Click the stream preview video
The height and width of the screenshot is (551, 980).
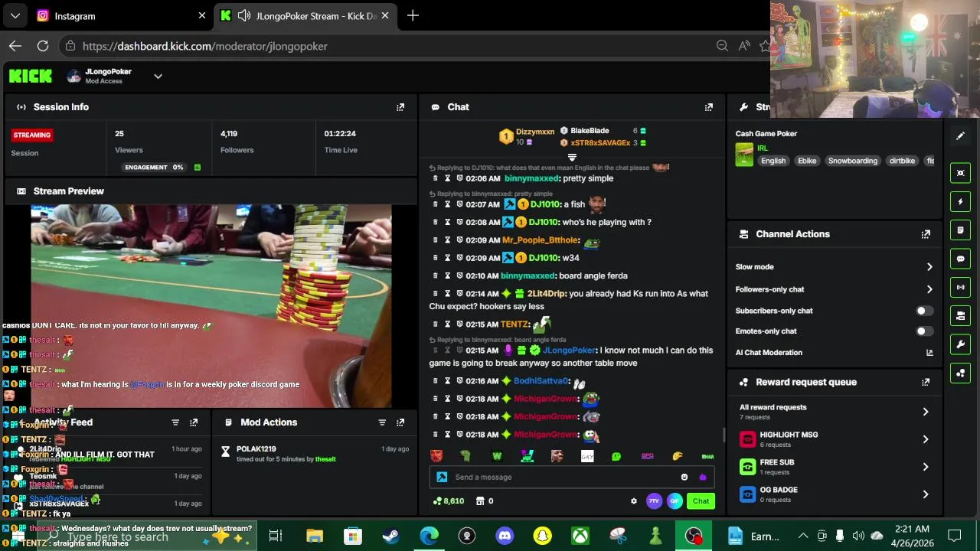(x=211, y=306)
